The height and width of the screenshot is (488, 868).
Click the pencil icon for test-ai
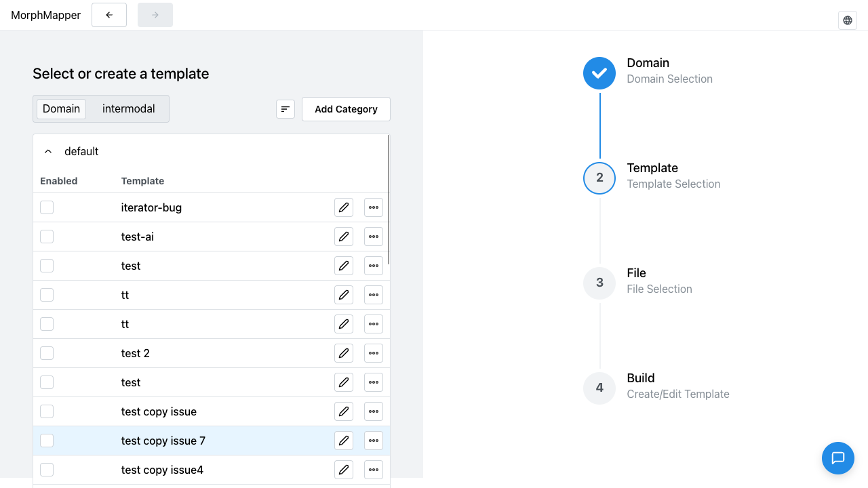coord(344,237)
